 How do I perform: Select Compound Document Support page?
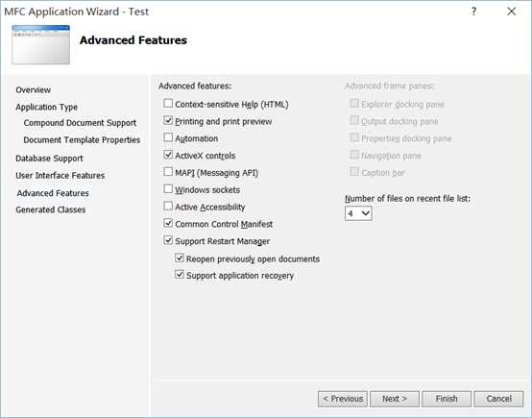click(80, 123)
